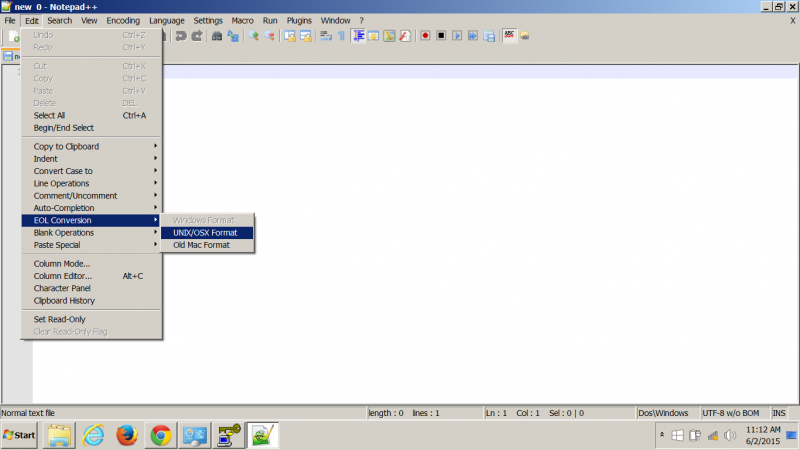Open Column Editor... from the Edit menu
The width and height of the screenshot is (800, 450).
click(x=91, y=276)
